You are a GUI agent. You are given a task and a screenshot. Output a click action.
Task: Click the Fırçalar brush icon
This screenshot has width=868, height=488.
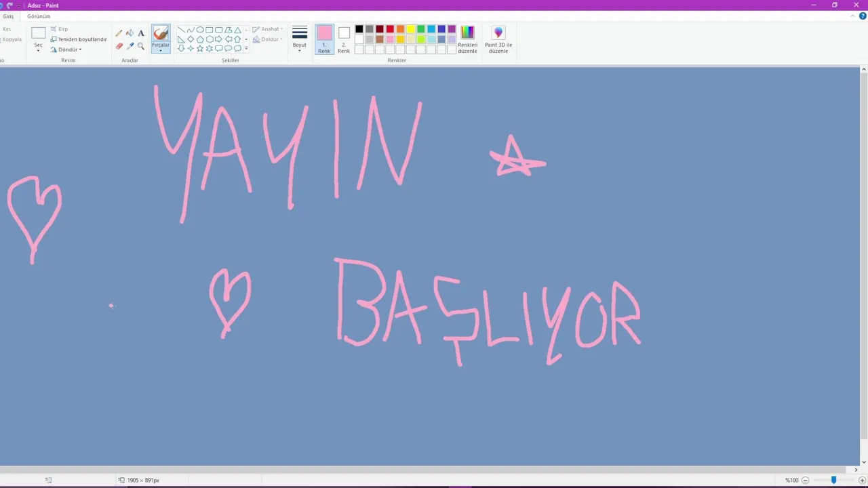point(161,33)
